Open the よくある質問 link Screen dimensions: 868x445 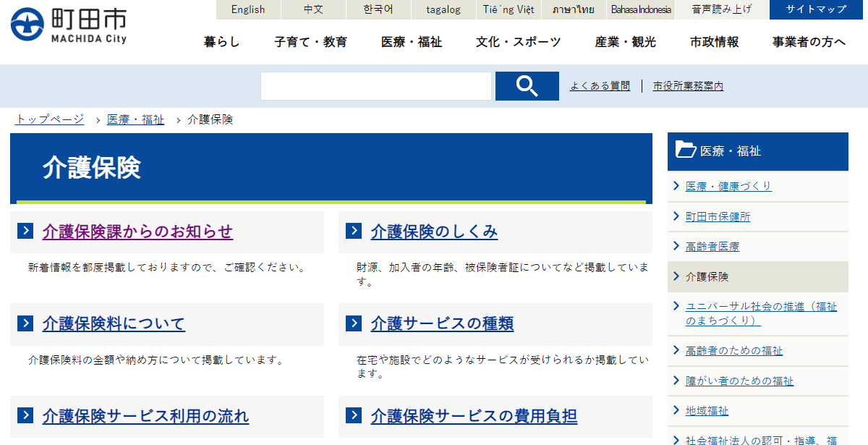tap(600, 86)
